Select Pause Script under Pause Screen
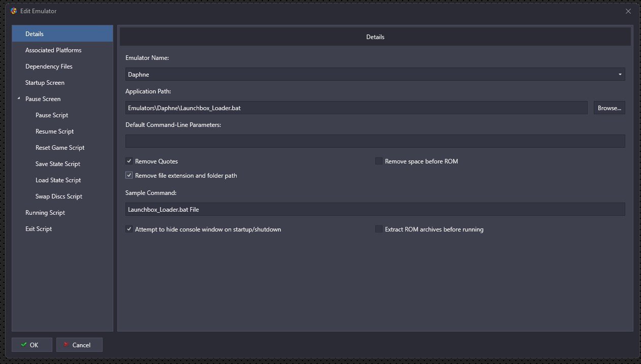Image resolution: width=641 pixels, height=364 pixels. click(x=52, y=115)
